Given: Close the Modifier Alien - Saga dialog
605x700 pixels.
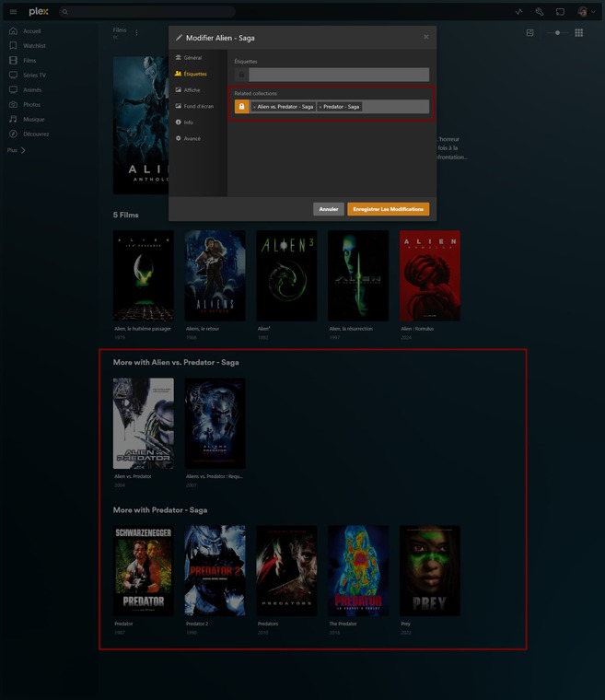Looking at the screenshot, I should pyautogui.click(x=426, y=37).
